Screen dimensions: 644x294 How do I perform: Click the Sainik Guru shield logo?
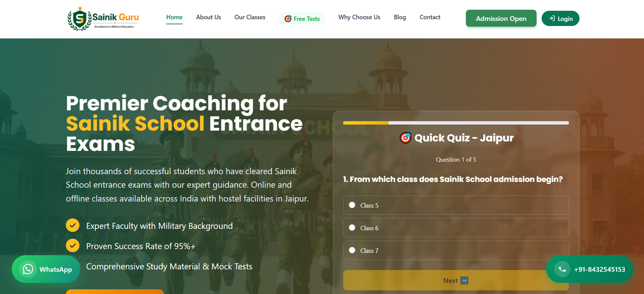80,19
